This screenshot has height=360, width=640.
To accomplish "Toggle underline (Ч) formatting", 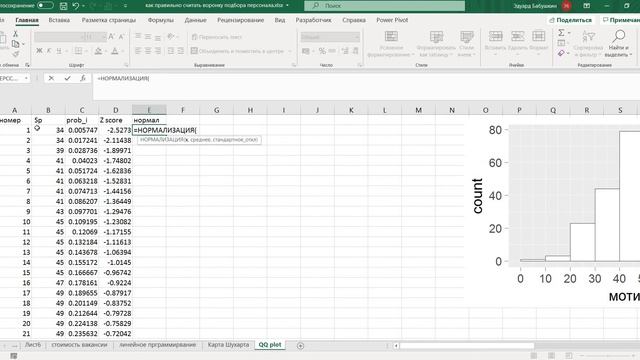I will coord(59,51).
